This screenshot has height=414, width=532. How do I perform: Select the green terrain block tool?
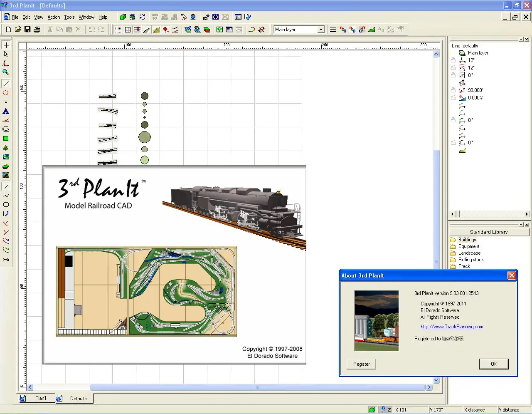(6, 166)
